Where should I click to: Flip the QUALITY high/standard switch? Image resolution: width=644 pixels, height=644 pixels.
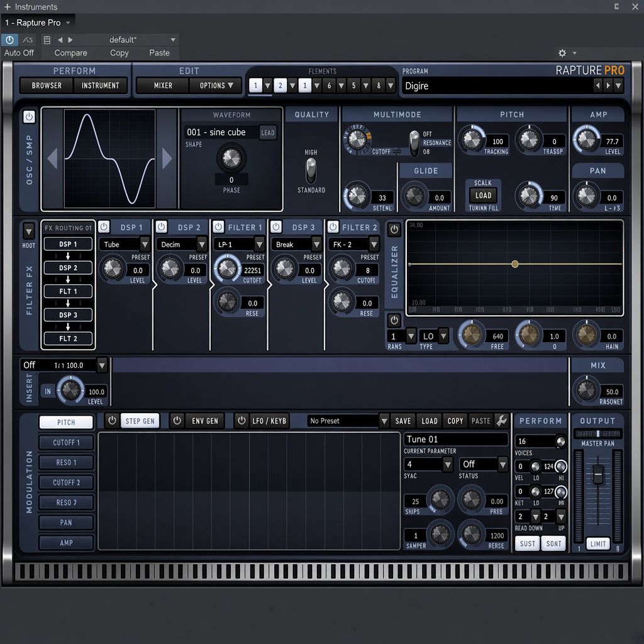pyautogui.click(x=311, y=170)
